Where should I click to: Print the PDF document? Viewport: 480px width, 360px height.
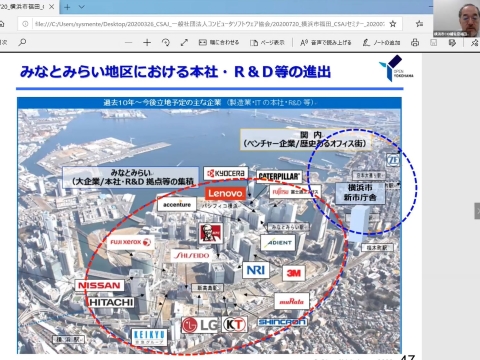point(415,42)
